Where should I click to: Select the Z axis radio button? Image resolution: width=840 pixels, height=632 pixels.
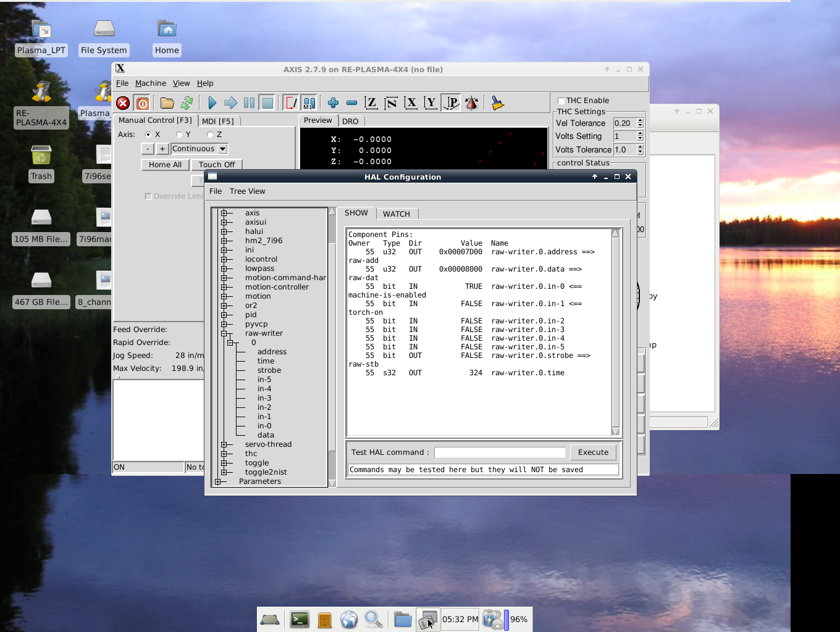pos(210,135)
